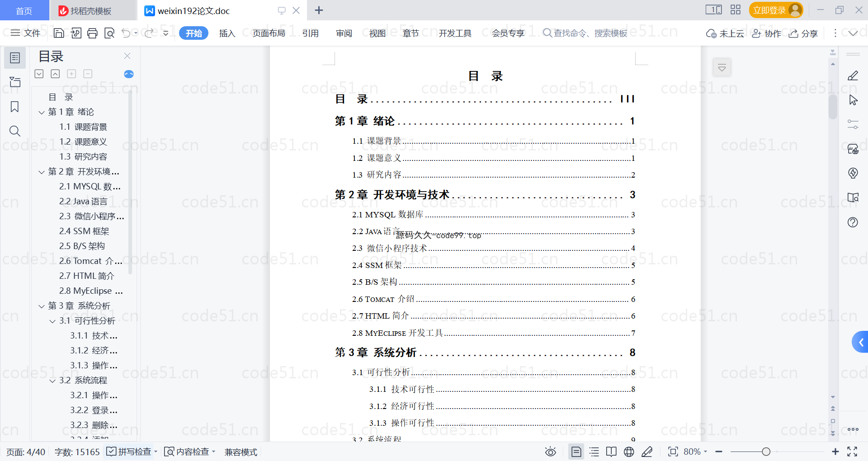Click the zoom out minus button

click(719, 452)
